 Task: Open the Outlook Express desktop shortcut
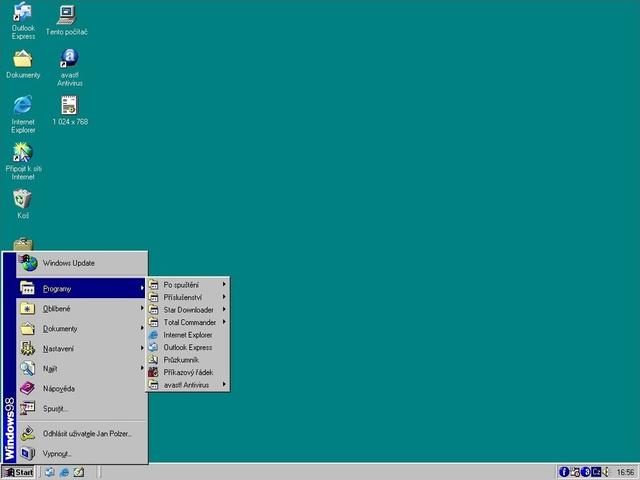coord(23,20)
